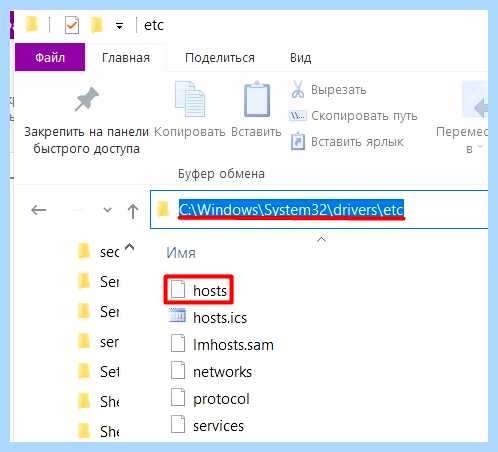
Task: Click the folder icon at title bar left
Action: [x=32, y=25]
